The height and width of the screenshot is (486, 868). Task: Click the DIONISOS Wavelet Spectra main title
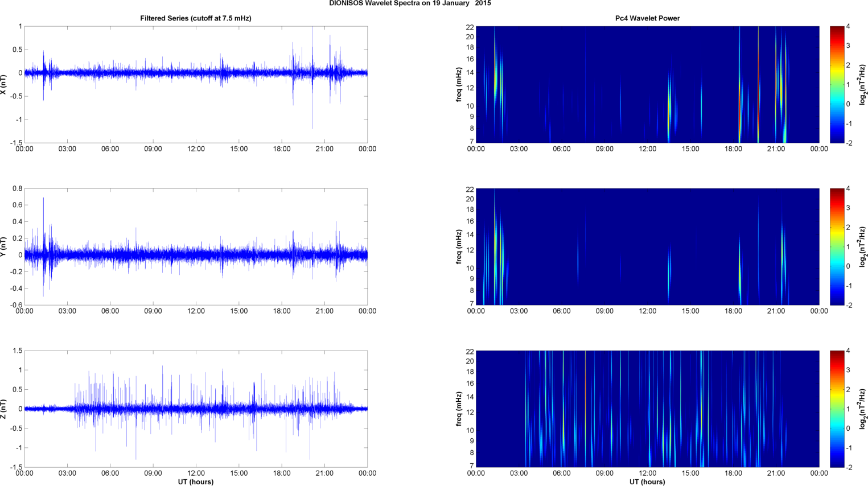(x=410, y=3)
